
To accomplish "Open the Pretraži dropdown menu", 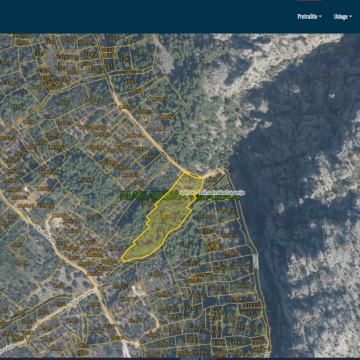I will point(309,17).
